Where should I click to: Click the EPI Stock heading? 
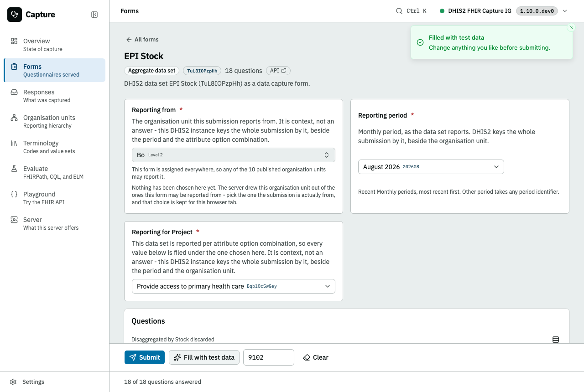tap(144, 56)
